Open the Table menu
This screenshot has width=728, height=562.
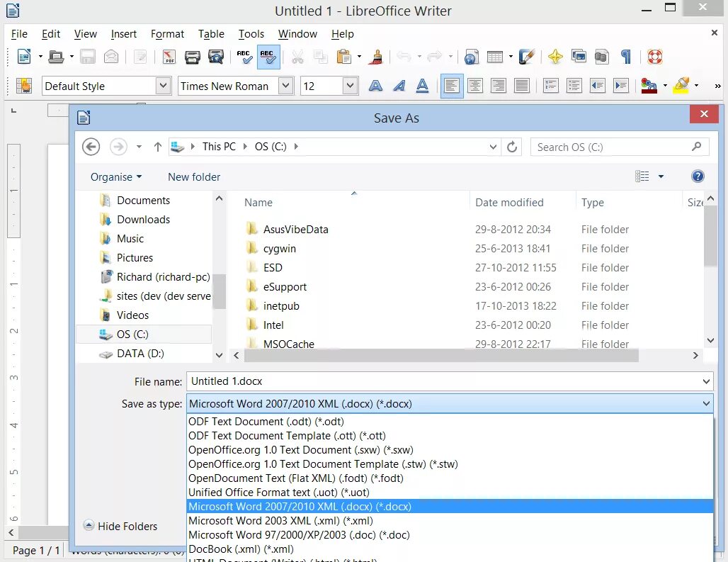coord(211,34)
